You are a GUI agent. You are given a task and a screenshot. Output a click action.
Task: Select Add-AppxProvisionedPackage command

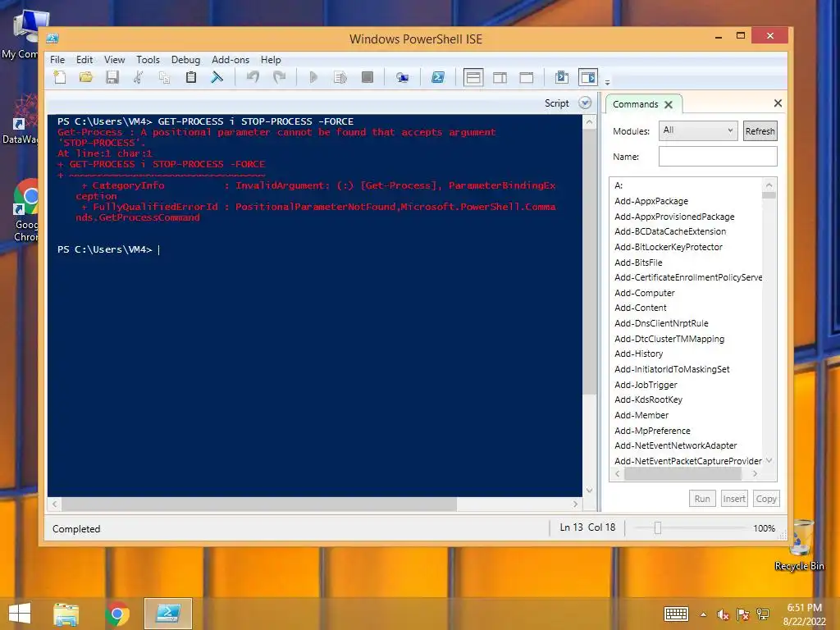[x=674, y=217]
